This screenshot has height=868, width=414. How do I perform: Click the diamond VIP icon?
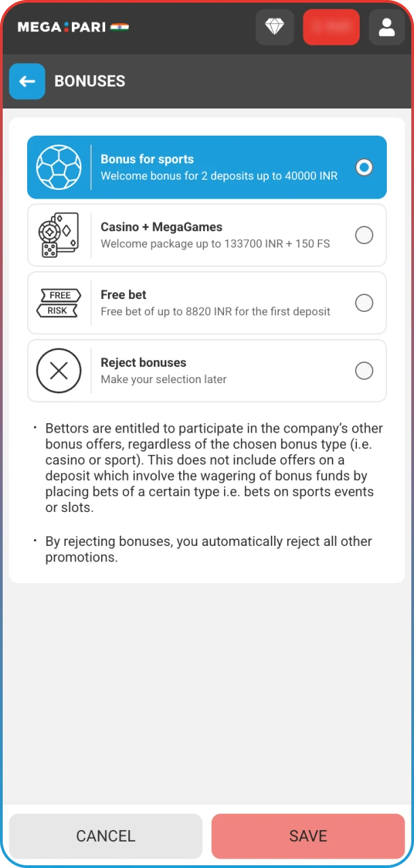coord(275,27)
